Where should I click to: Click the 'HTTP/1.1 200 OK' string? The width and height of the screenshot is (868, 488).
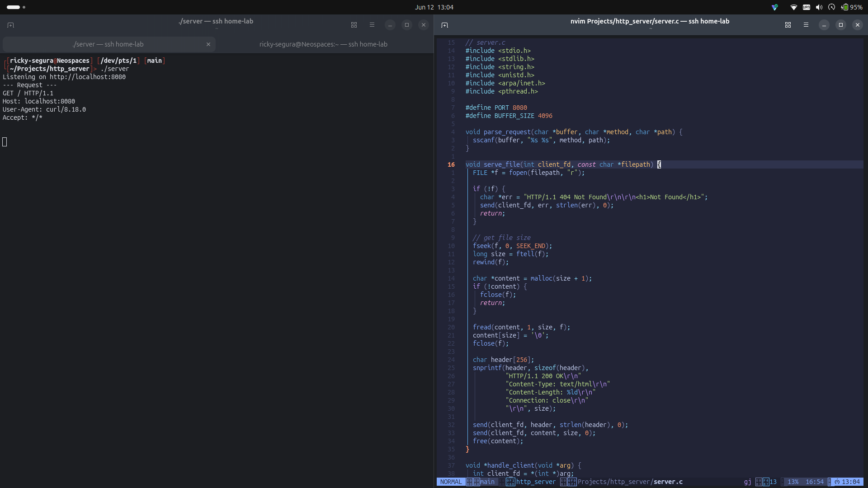[543, 376]
